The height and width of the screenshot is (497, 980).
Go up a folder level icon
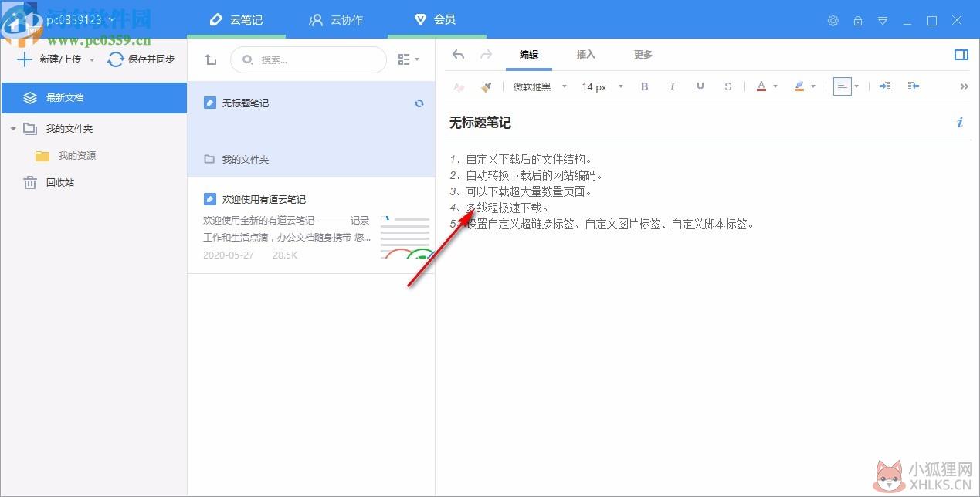pyautogui.click(x=210, y=59)
